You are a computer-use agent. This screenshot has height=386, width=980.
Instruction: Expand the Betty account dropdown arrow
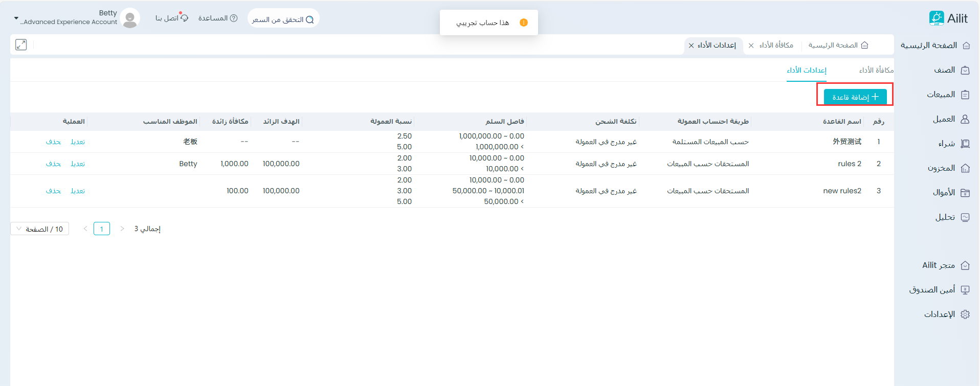(16, 18)
